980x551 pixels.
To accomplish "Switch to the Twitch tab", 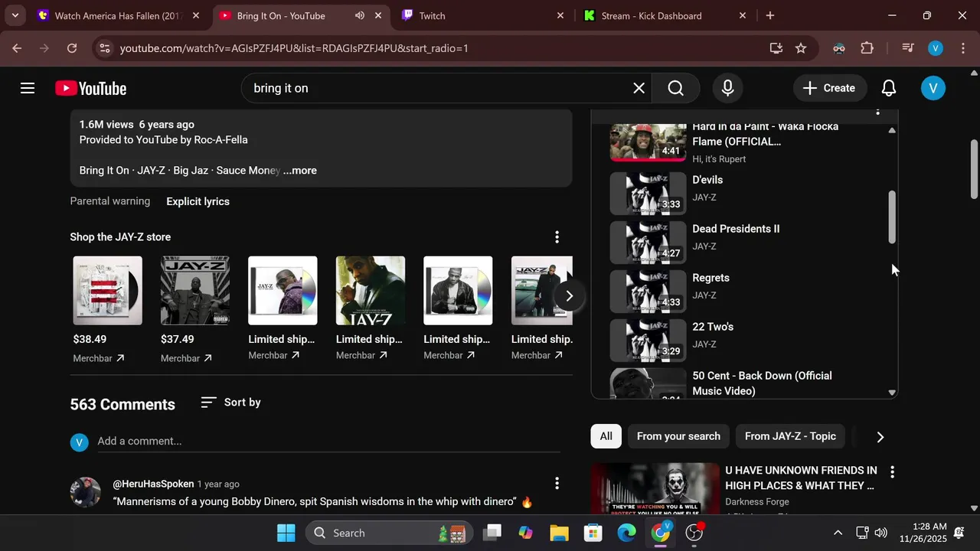I will click(482, 15).
